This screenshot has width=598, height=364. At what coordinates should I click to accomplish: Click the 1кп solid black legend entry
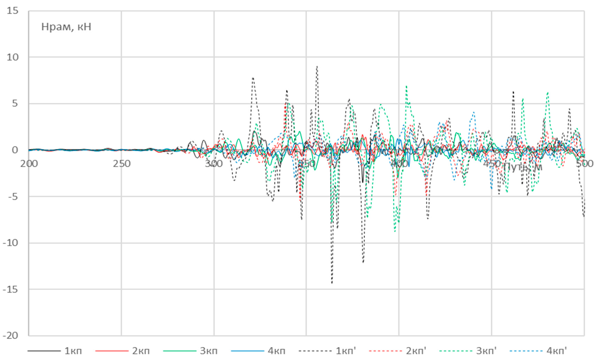tap(73, 351)
